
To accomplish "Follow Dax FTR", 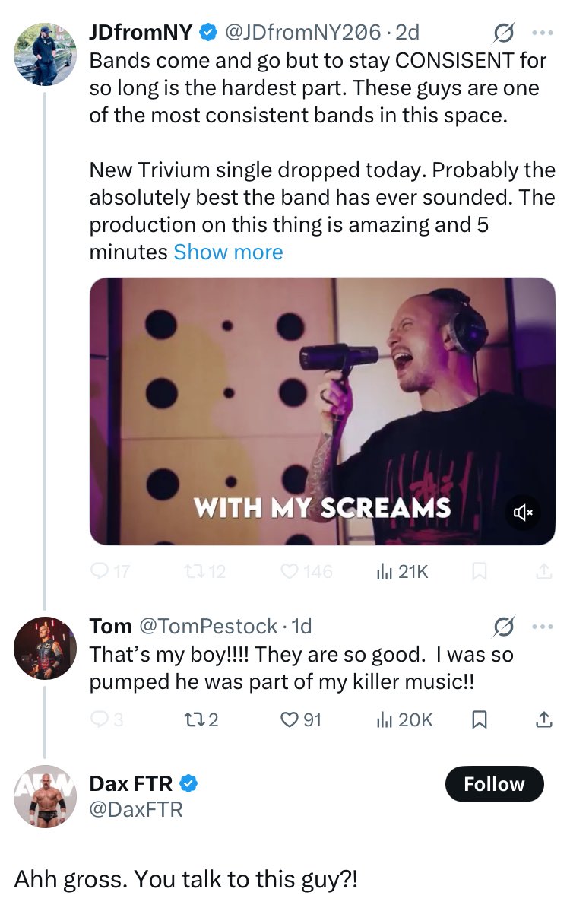I will point(494,784).
